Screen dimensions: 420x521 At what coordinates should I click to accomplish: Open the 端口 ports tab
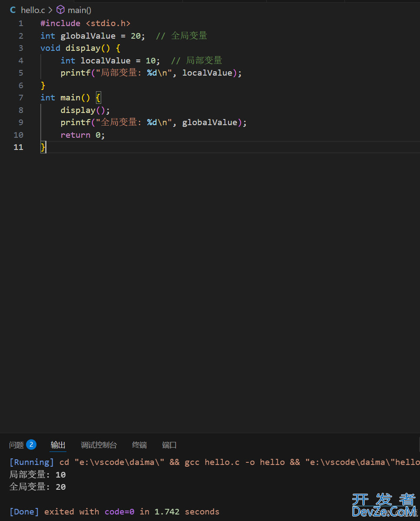point(169,445)
